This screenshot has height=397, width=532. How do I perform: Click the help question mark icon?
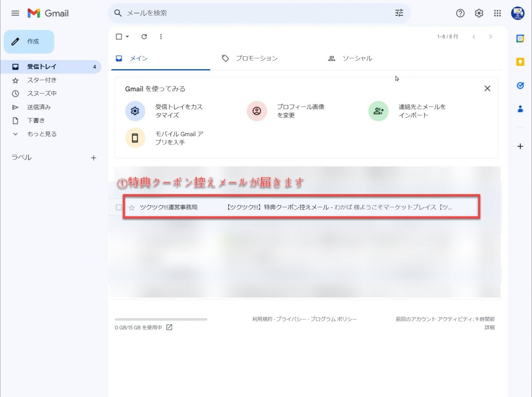click(460, 13)
